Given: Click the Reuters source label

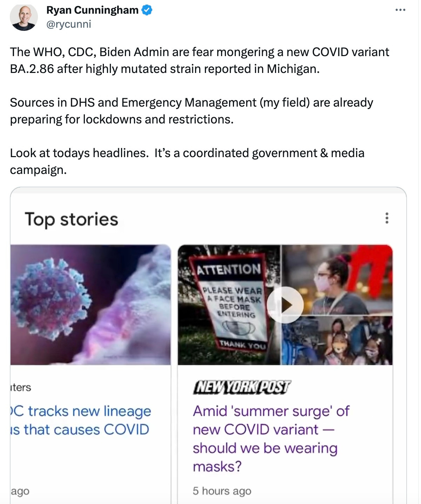Looking at the screenshot, I should tap(21, 387).
